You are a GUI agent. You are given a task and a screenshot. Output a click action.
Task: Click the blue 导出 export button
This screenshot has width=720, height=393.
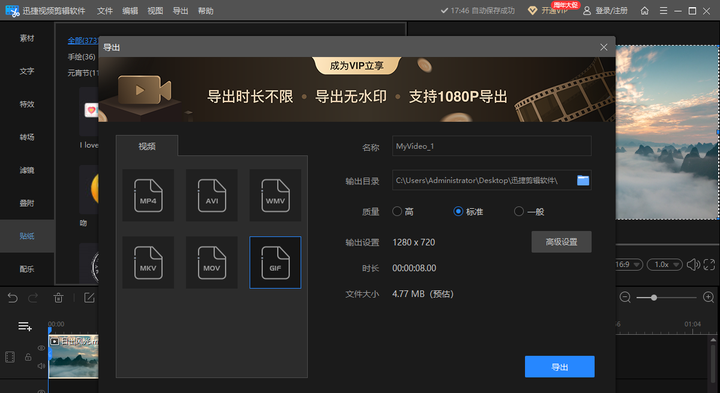click(560, 367)
